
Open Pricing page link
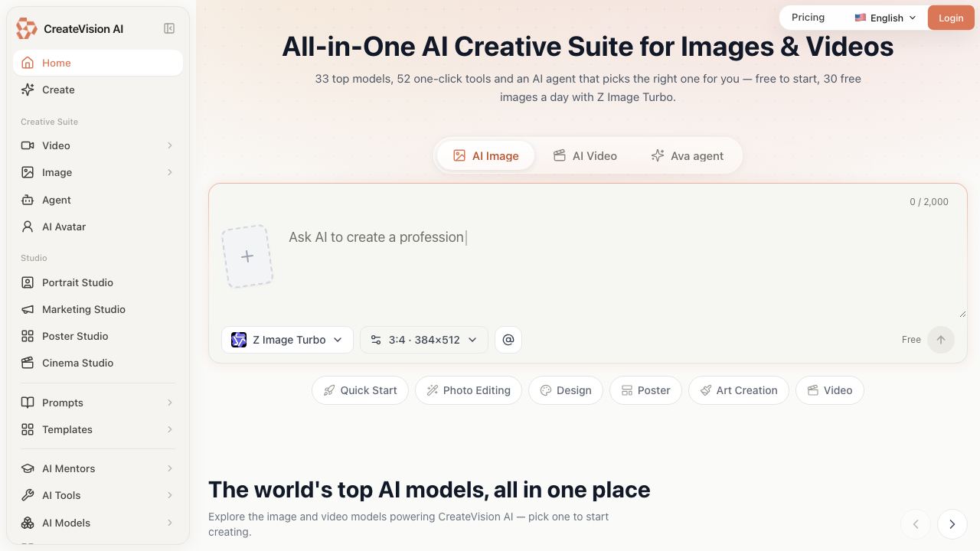coord(808,17)
